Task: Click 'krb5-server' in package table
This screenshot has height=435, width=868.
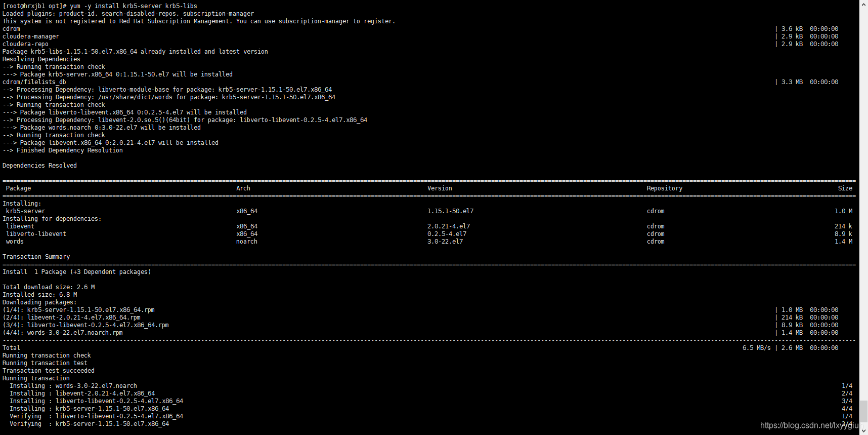Action: click(x=26, y=211)
